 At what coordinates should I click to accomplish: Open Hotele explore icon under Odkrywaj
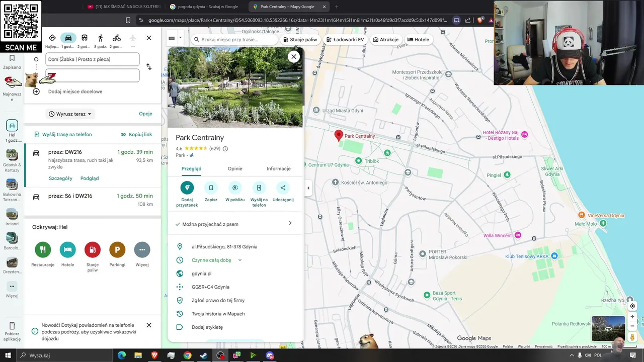(x=67, y=249)
